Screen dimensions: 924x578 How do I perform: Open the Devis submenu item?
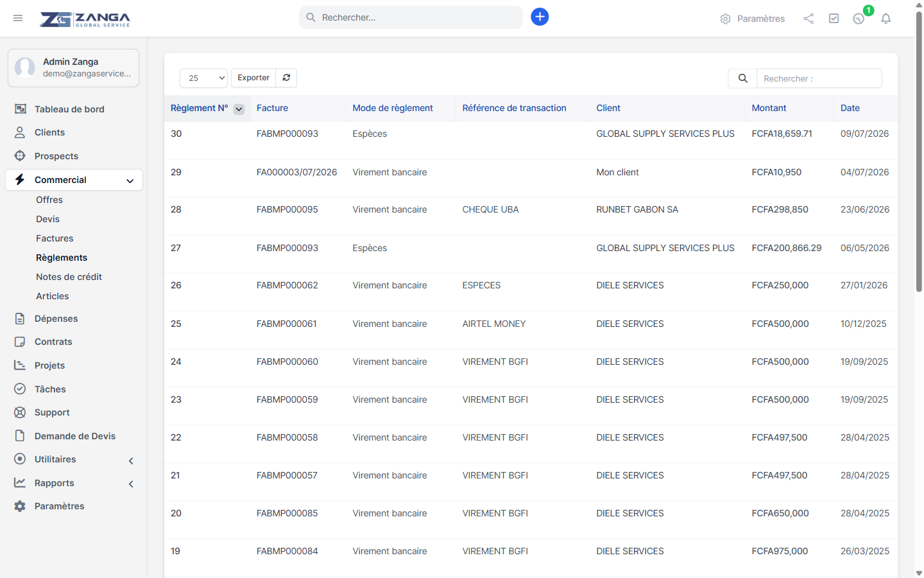47,219
